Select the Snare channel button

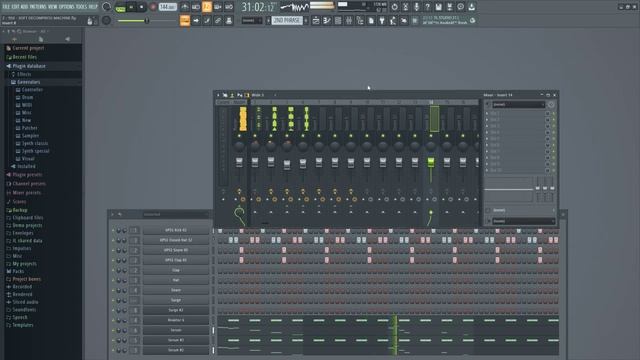(x=176, y=290)
